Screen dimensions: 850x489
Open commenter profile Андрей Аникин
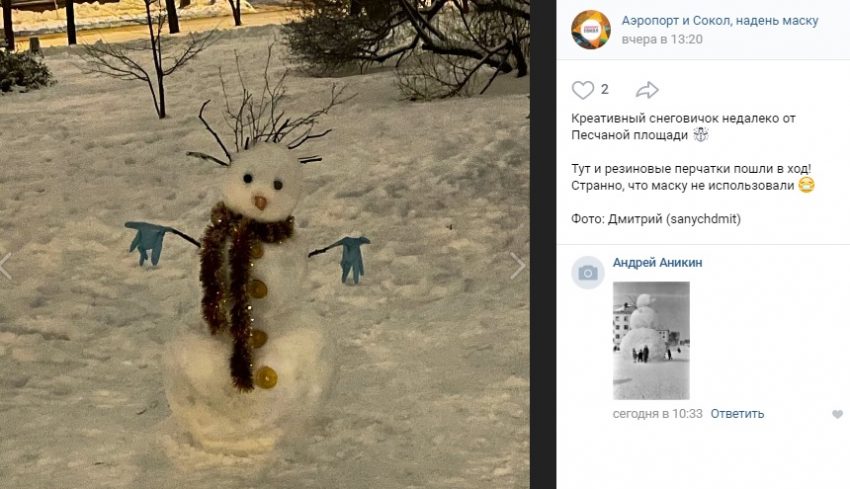657,262
